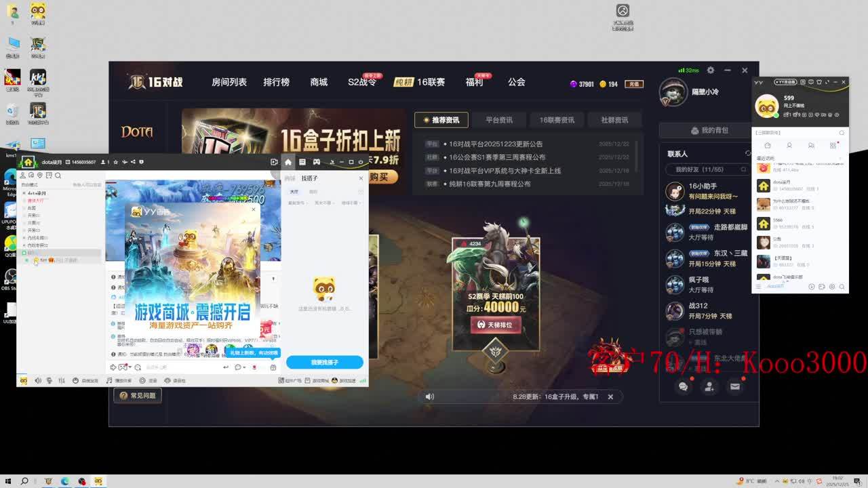This screenshot has width=868, height=488.
Task: Search icon in YY main window
Action: point(842,133)
